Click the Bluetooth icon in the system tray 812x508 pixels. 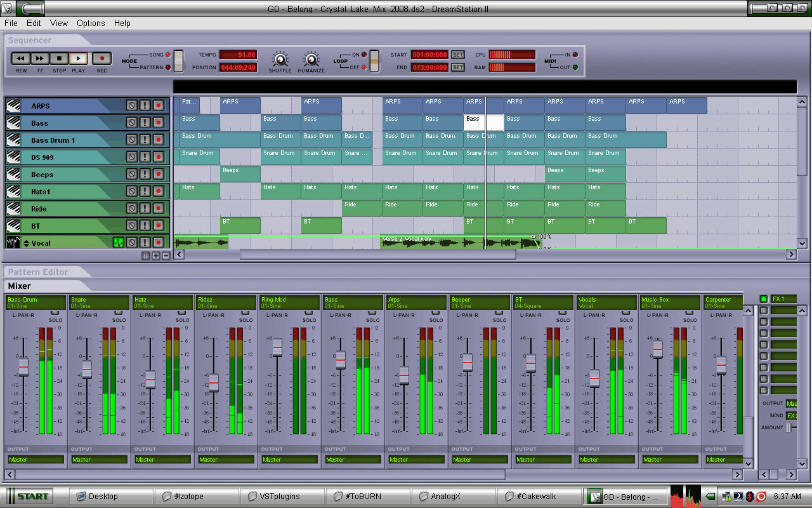pos(749,496)
